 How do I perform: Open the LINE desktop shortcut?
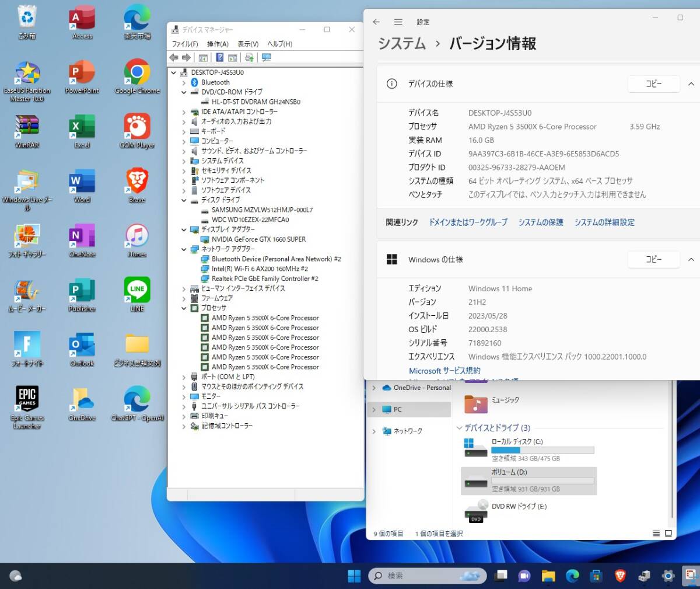coord(137,294)
